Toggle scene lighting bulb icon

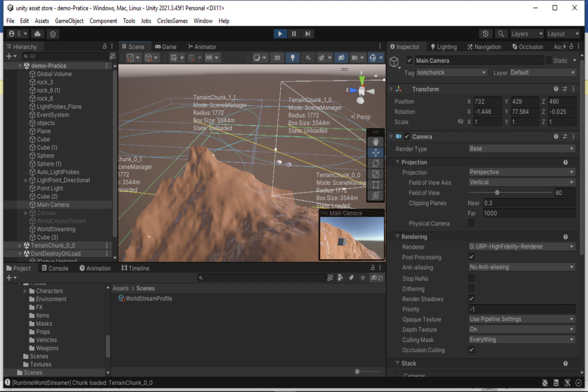click(x=293, y=58)
